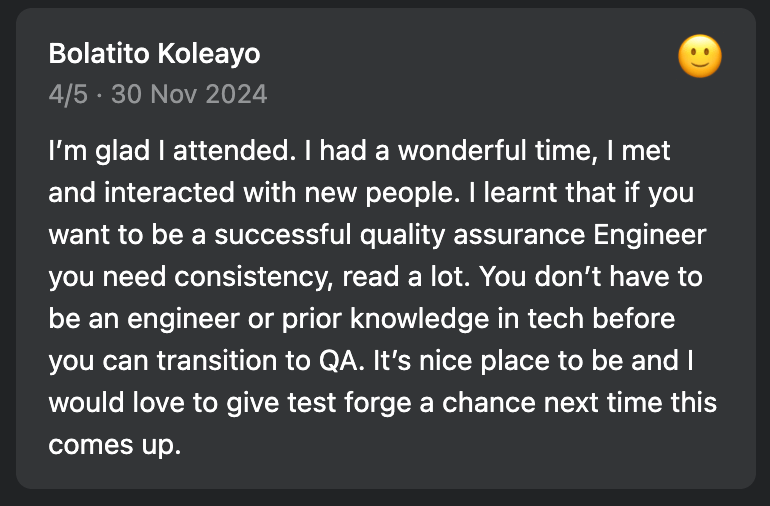Image resolution: width=770 pixels, height=506 pixels.
Task: Click the smiley face emoji icon
Action: coord(700,56)
